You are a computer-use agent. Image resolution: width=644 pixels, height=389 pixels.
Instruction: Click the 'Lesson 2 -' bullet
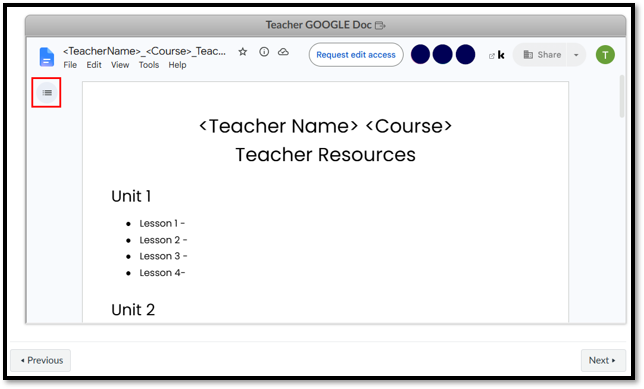163,240
